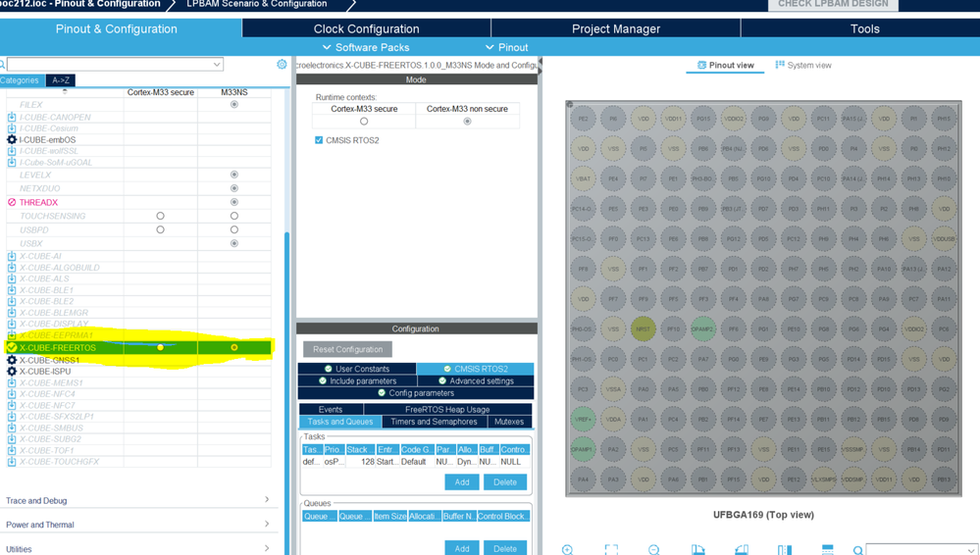Open the Tools tab

tap(865, 28)
